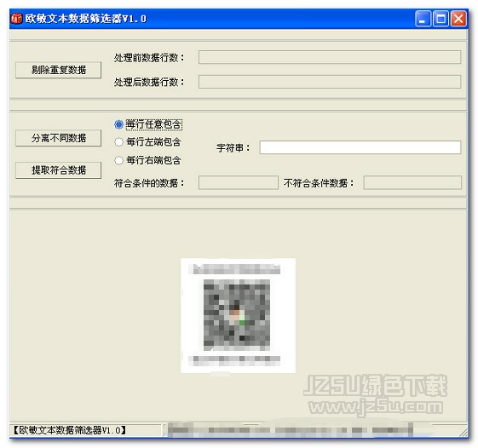Viewport: 478px width, 448px height.
Task: Click the 不符合条件数据 count field
Action: click(412, 182)
